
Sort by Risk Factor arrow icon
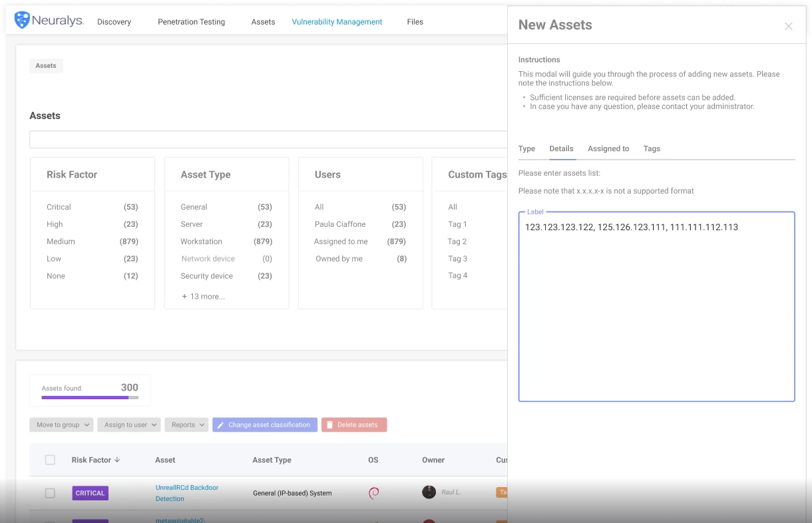[x=118, y=460]
